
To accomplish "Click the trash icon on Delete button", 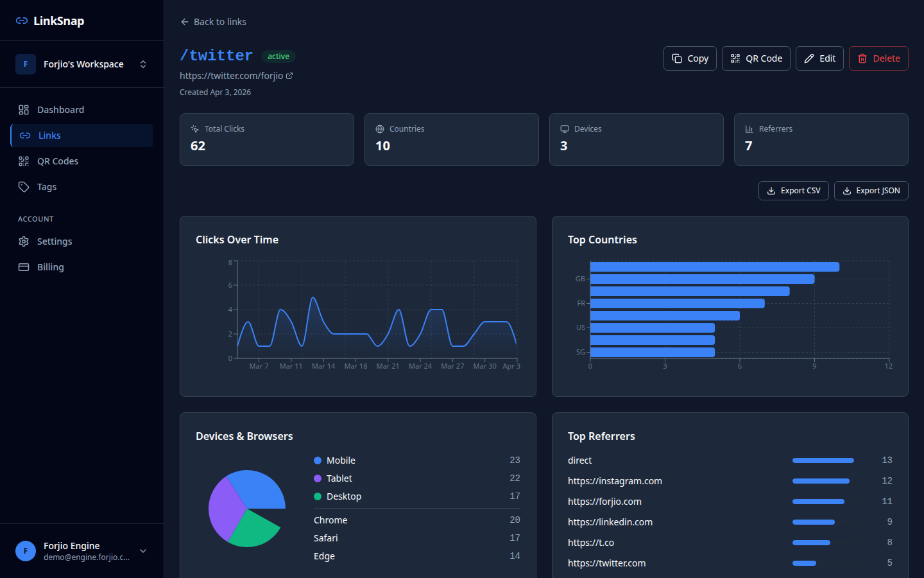I will point(864,58).
